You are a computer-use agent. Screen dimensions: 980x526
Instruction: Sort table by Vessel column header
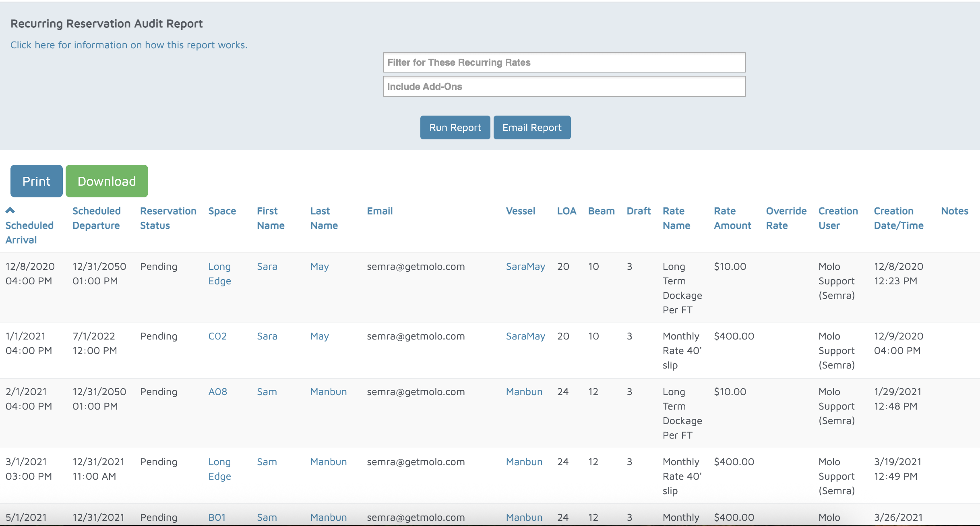[520, 211]
